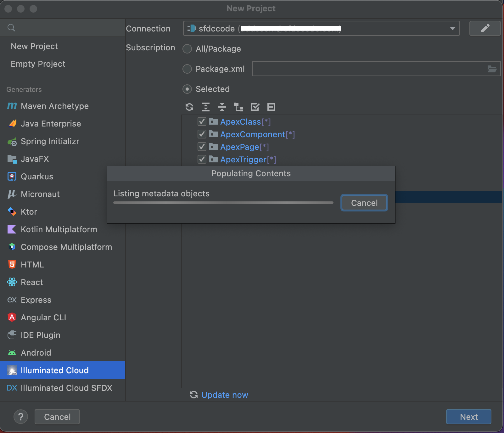The width and height of the screenshot is (504, 433).
Task: Click the IDE Plugin icon
Action: click(12, 335)
